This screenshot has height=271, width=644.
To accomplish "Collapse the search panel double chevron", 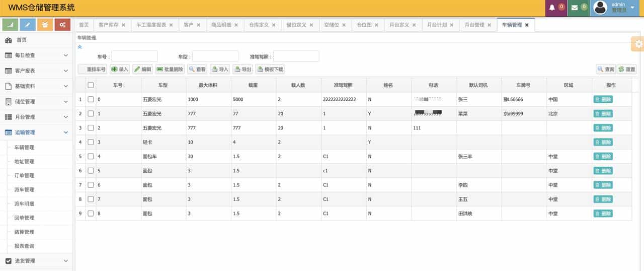I will (79, 47).
